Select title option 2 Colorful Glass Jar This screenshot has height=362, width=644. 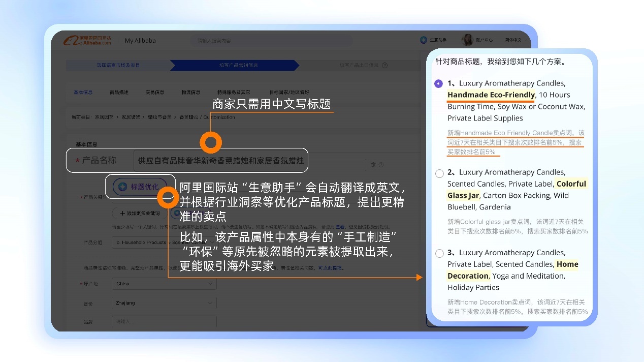coord(440,173)
